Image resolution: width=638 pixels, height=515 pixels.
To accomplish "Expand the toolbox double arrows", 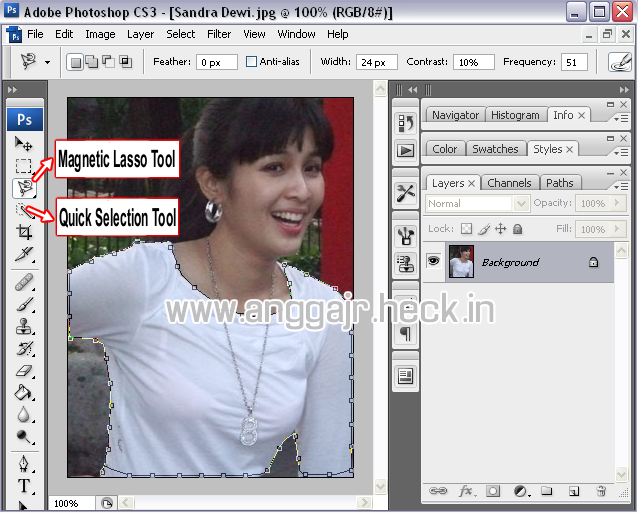I will pyautogui.click(x=12, y=89).
